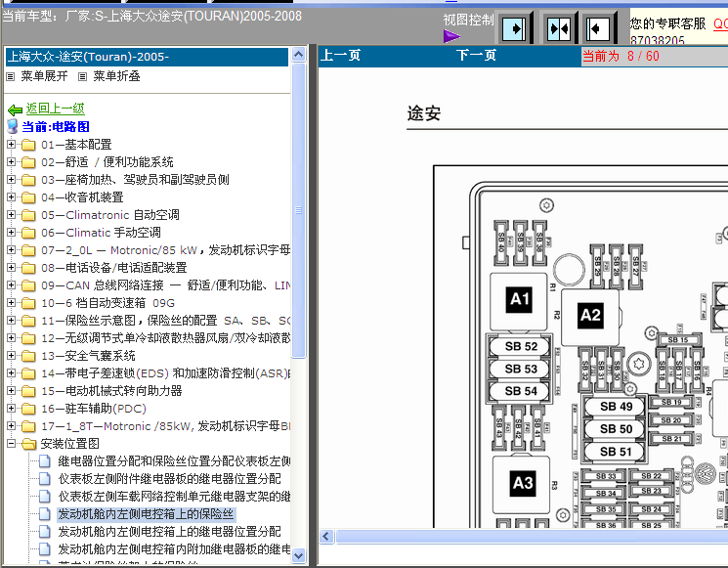Expand the 15—电动机械式转向助力器 node
The width and height of the screenshot is (728, 568).
(11, 391)
